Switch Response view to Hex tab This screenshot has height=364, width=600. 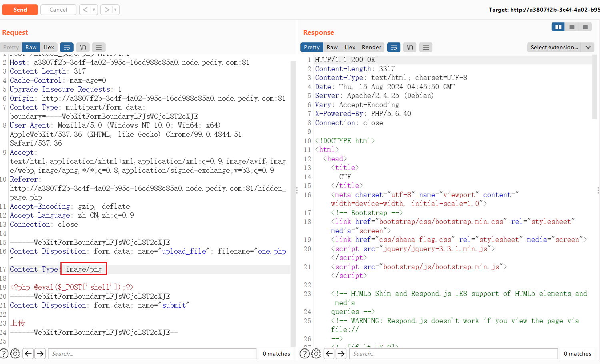tap(350, 47)
